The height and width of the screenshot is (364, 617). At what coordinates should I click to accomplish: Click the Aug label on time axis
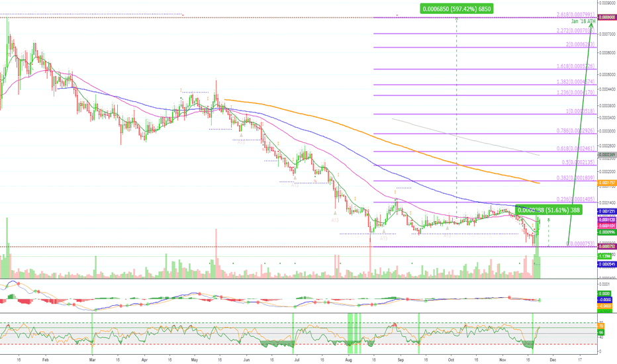point(349,359)
